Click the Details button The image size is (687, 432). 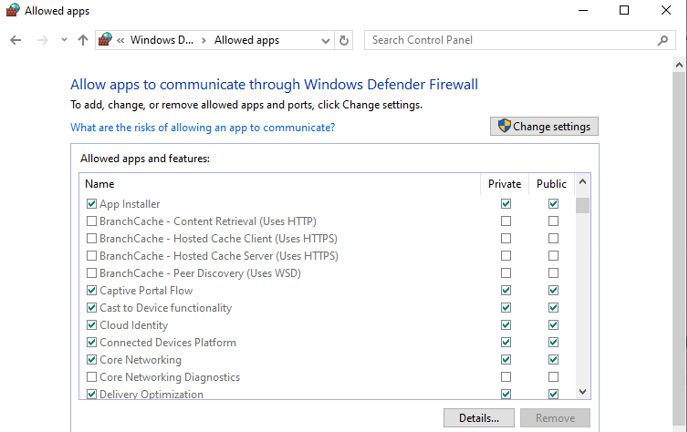pyautogui.click(x=478, y=418)
